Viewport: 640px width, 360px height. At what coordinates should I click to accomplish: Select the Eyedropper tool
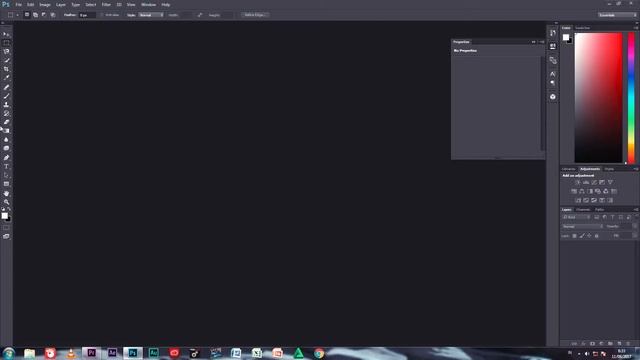[x=6, y=78]
